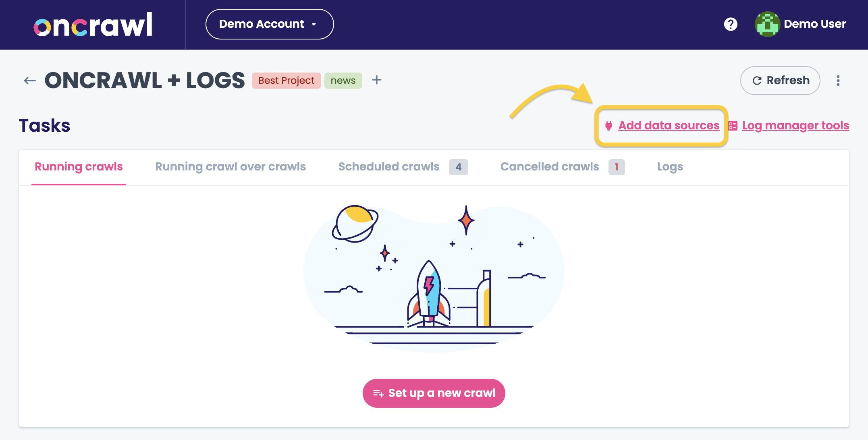Open the Demo User account menu
Screen dimensions: 868x440
814,24
